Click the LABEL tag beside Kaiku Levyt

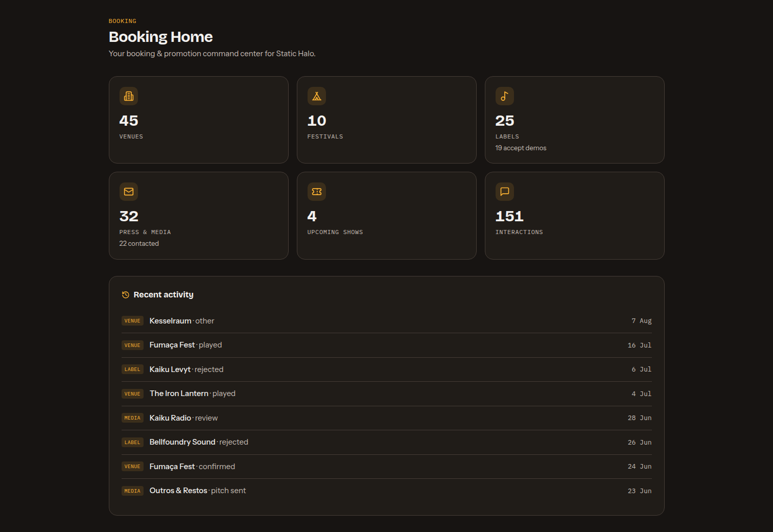point(132,369)
